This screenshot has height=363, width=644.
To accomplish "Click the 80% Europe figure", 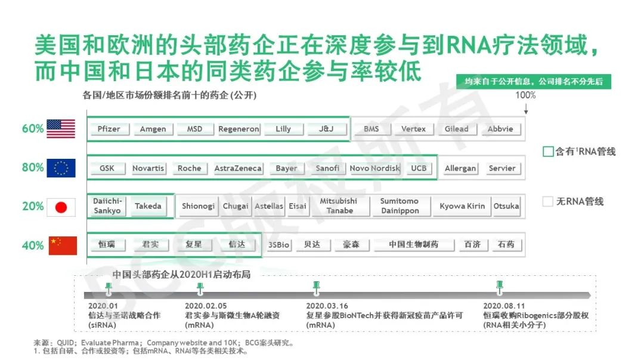I will 32,168.
